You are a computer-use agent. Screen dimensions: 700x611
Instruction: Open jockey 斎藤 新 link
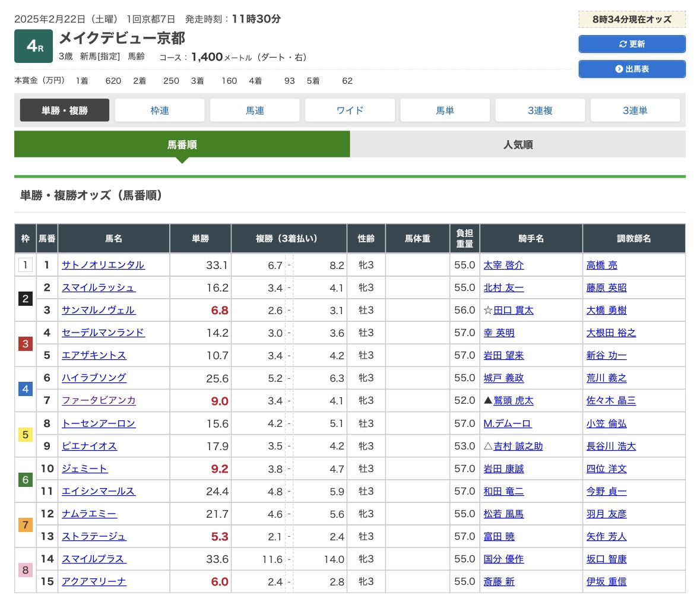pos(499,582)
